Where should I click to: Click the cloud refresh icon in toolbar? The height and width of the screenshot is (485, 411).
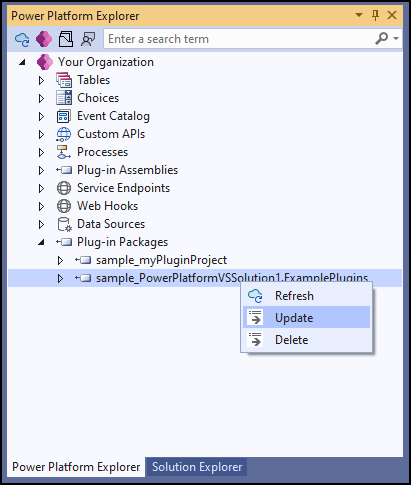tap(22, 39)
